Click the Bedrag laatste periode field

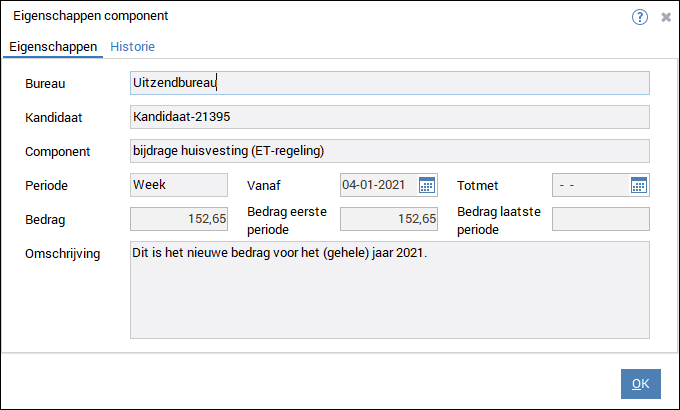(x=601, y=219)
